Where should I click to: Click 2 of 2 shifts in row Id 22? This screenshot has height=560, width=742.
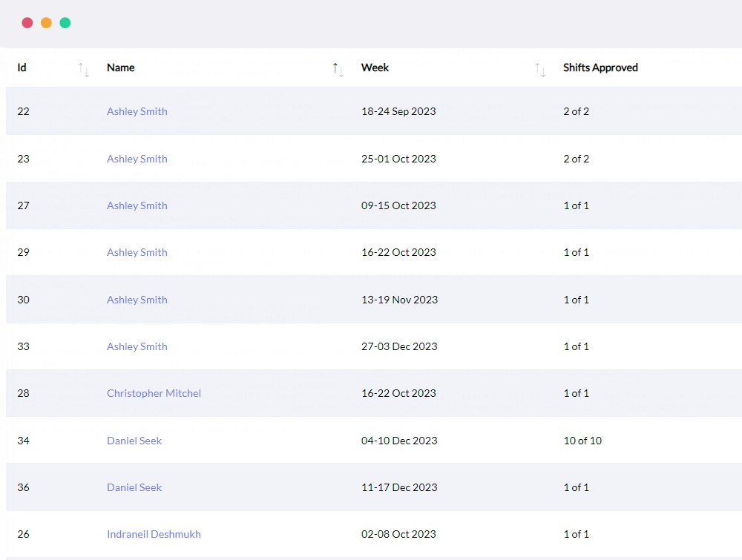(576, 111)
